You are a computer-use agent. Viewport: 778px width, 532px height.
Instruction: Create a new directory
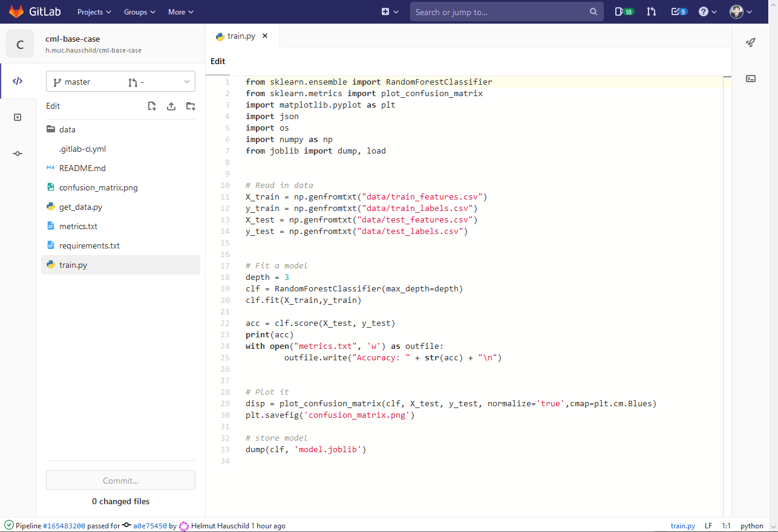coord(191,106)
